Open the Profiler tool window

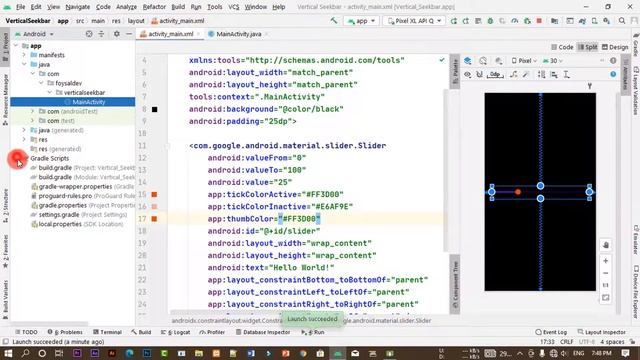point(212,332)
